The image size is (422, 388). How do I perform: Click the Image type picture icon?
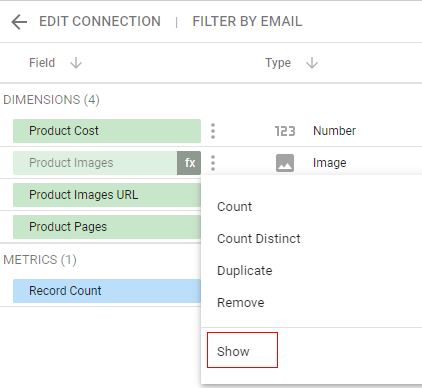tap(285, 163)
